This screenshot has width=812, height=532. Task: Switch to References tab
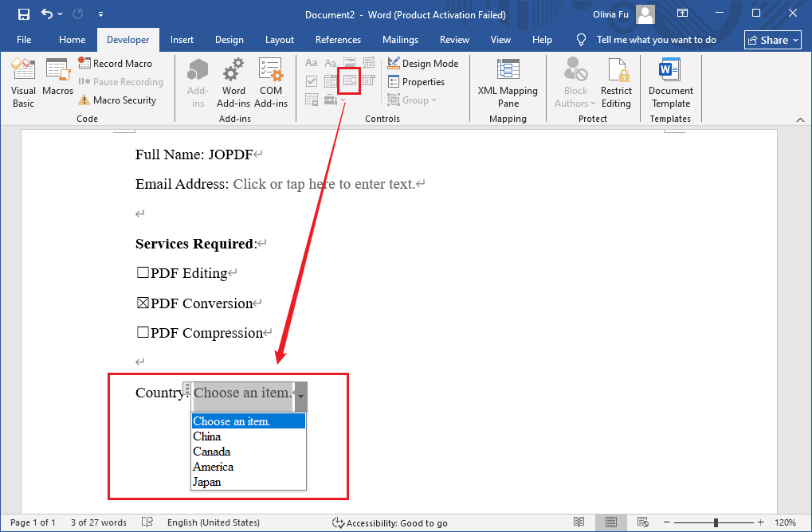(338, 40)
